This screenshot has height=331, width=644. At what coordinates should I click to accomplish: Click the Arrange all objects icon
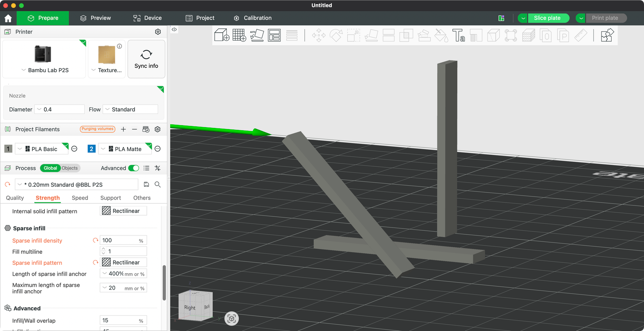(x=274, y=35)
